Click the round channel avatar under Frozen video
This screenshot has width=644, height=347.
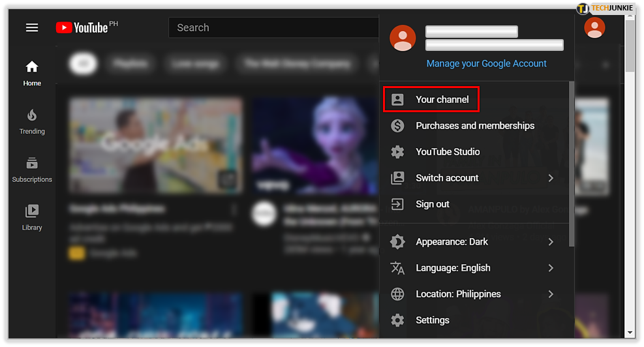click(264, 214)
